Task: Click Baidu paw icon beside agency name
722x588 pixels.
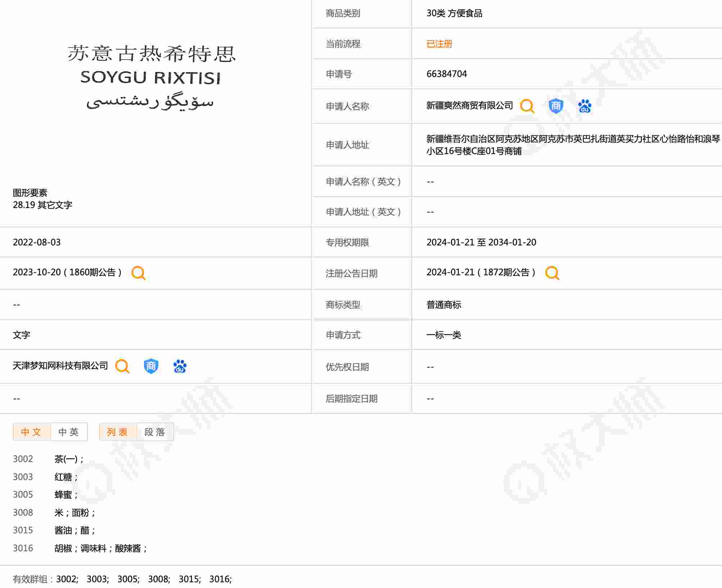Action: (180, 366)
